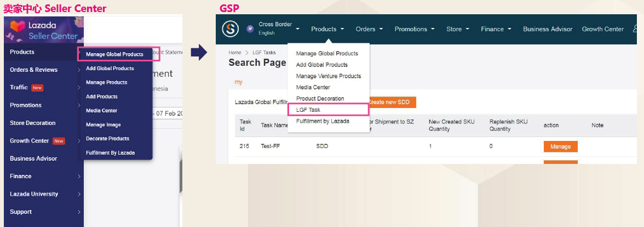Expand the Finance sidebar chevron

pos(79,177)
